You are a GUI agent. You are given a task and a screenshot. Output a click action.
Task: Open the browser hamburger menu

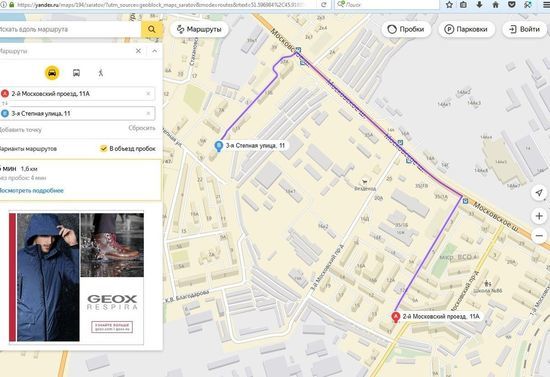(x=546, y=5)
